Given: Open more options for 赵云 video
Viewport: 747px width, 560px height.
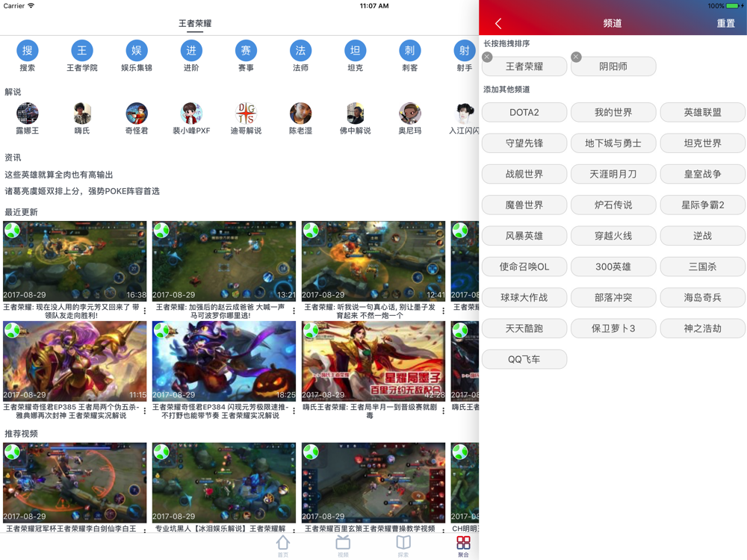Looking at the screenshot, I should coord(294,311).
